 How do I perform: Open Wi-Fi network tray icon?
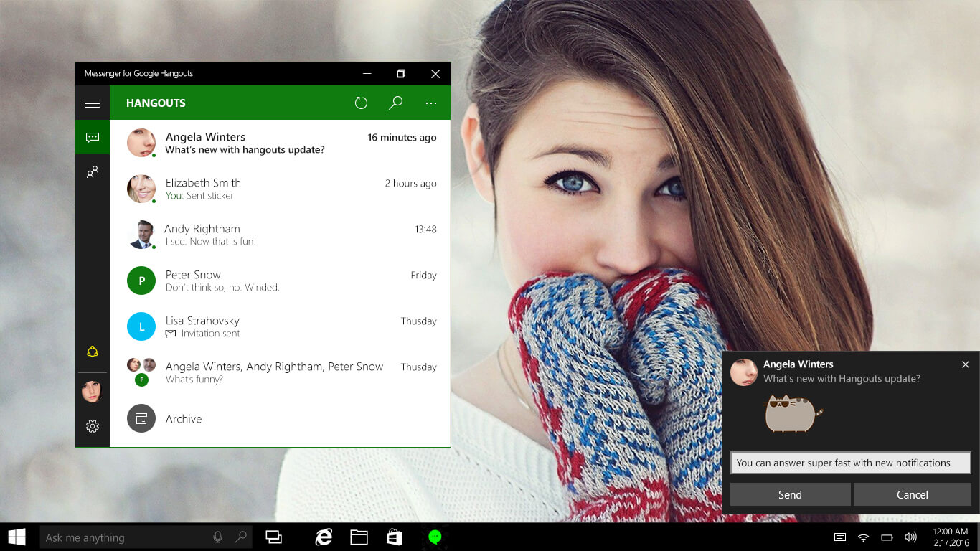click(x=864, y=537)
